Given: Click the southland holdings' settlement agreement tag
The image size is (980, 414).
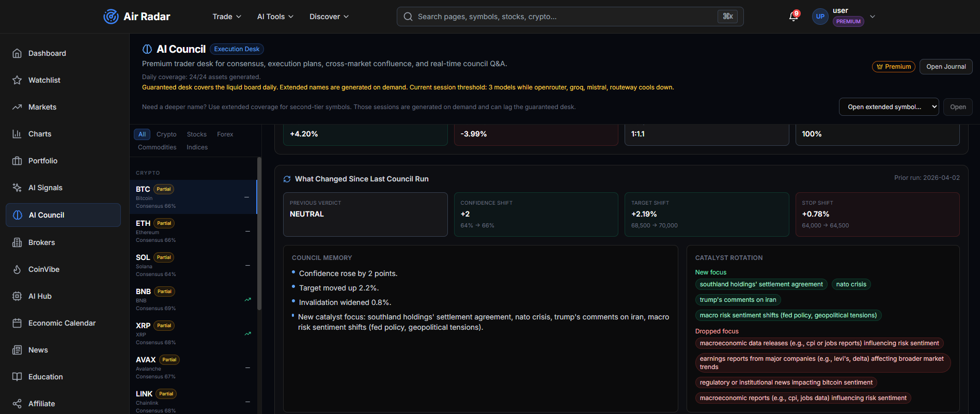Looking at the screenshot, I should tap(761, 284).
